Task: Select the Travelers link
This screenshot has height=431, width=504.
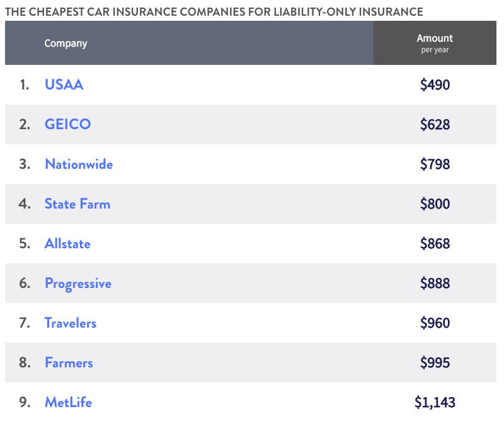Action: 71,323
